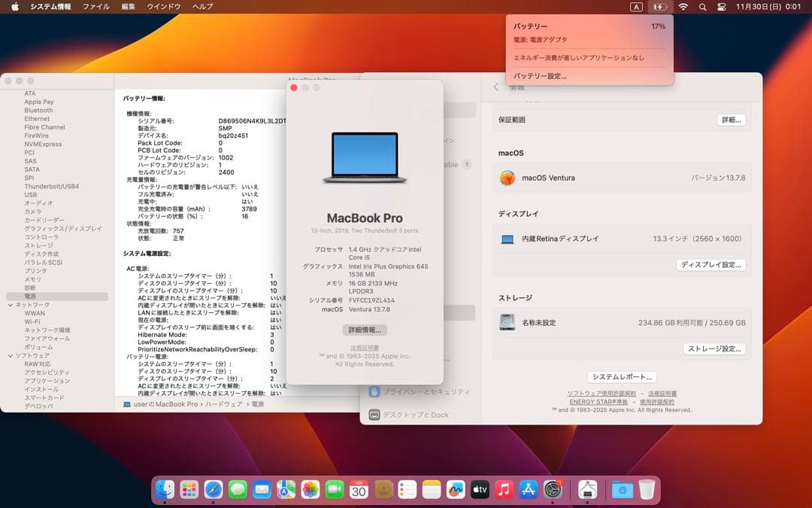812x508 pixels.
Task: Open the Wi-Fi menu bar icon
Action: point(683,7)
